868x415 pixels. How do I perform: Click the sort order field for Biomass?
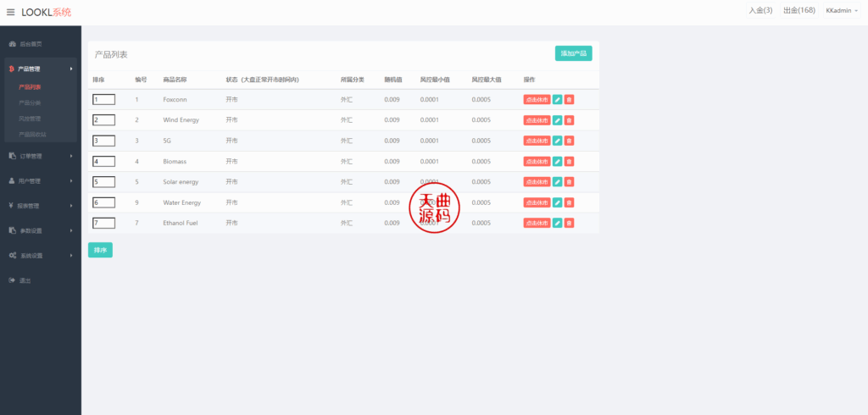point(104,162)
